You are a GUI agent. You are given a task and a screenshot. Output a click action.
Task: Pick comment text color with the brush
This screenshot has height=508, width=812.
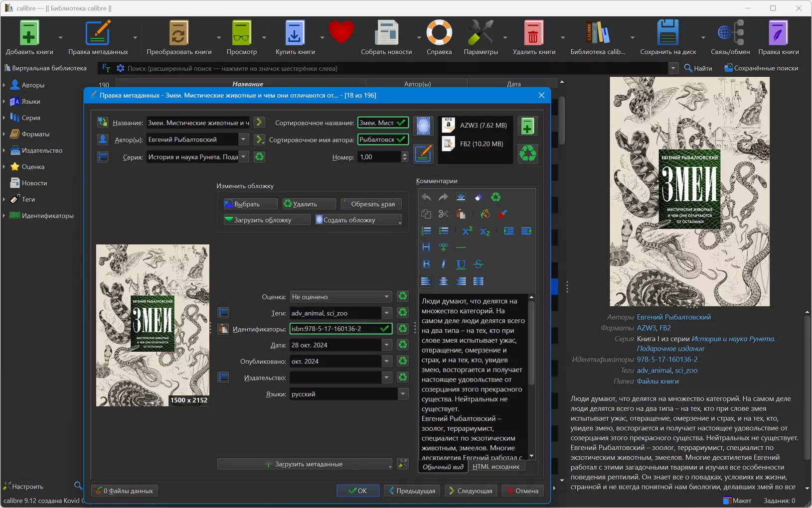tap(502, 214)
